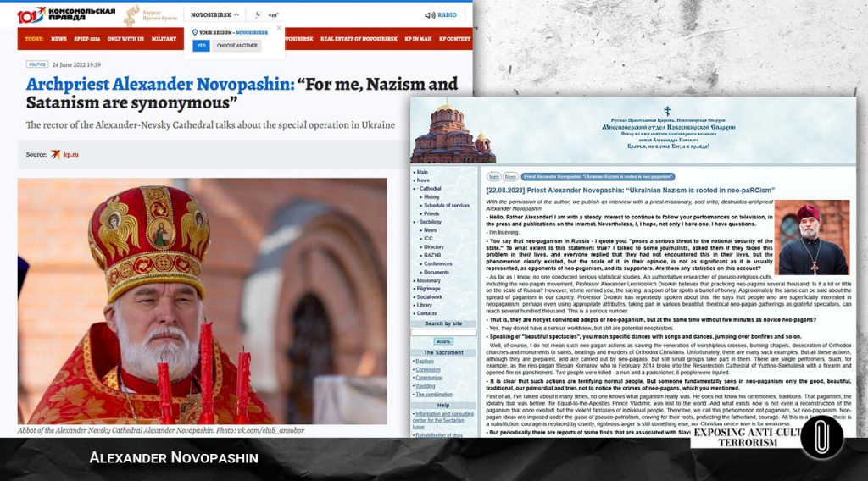This screenshot has height=481, width=868.
Task: Open Real Estate of Novosibirsk menu item
Action: (359, 39)
